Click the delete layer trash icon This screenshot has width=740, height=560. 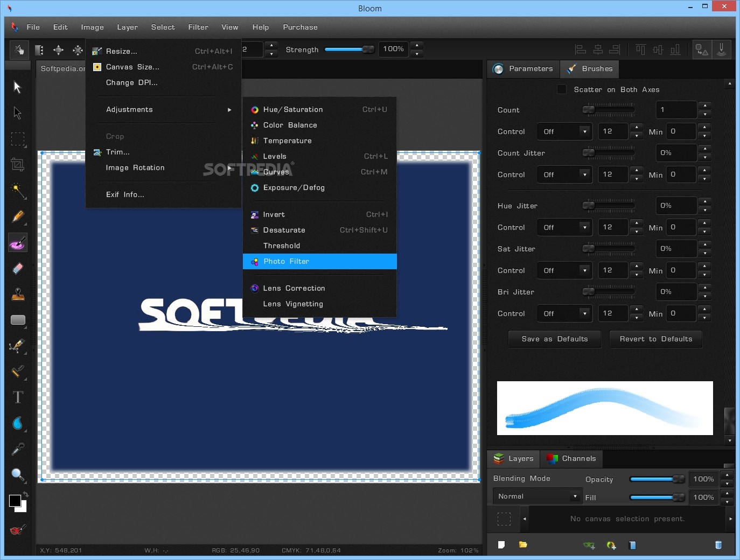(718, 545)
